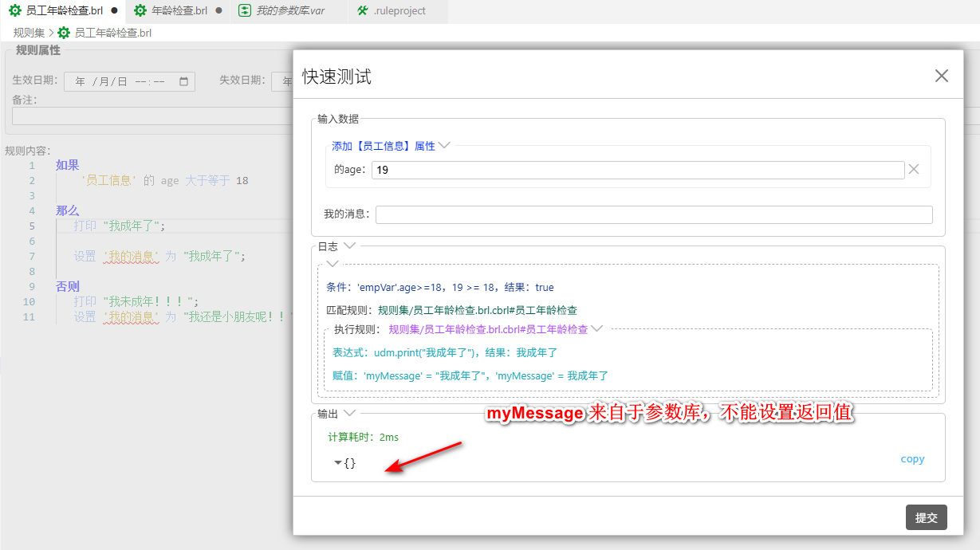Click the gear icon on 员工年龄检查.brl tab

point(14,11)
